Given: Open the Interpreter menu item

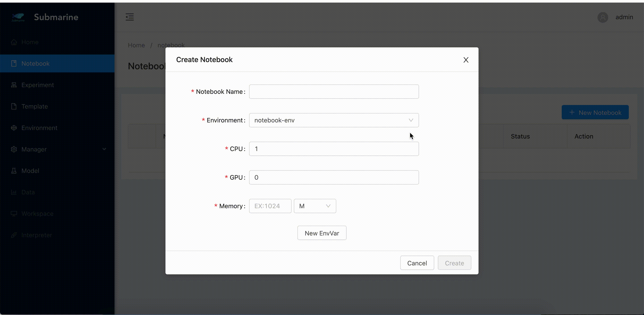Looking at the screenshot, I should click(37, 235).
